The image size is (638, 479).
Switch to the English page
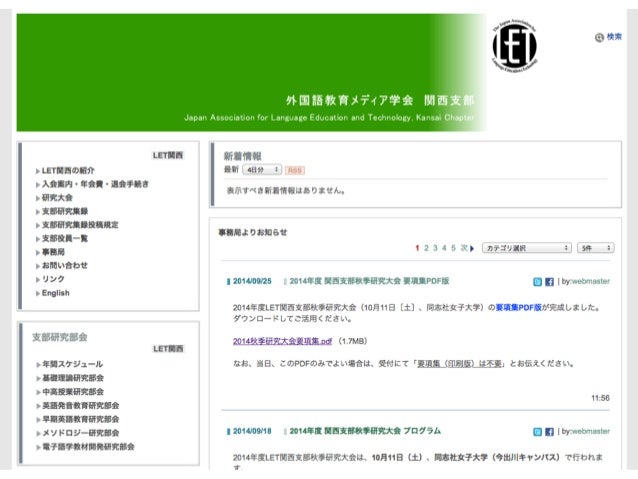pos(56,293)
